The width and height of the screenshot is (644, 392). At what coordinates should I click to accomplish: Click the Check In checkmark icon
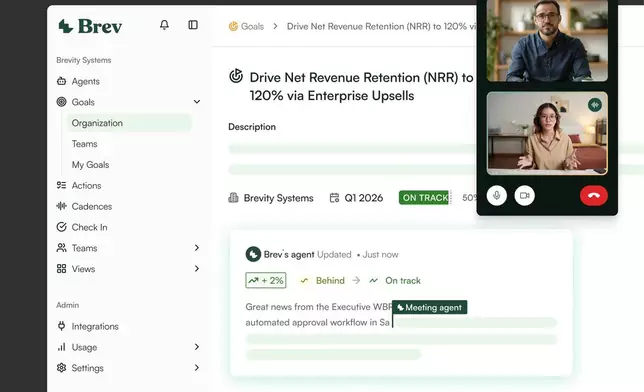coord(62,227)
